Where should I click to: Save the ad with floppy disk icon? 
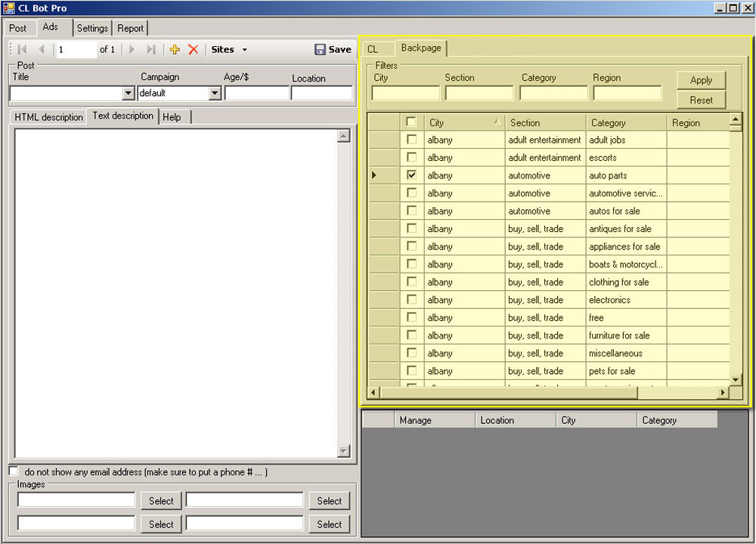[321, 50]
